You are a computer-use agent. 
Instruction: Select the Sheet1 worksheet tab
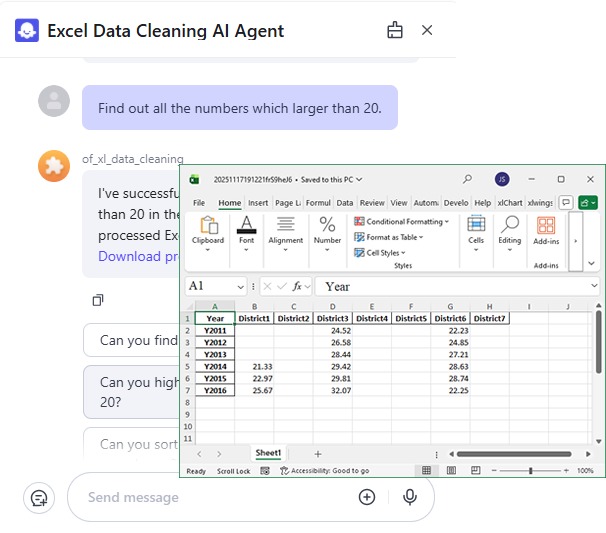268,453
